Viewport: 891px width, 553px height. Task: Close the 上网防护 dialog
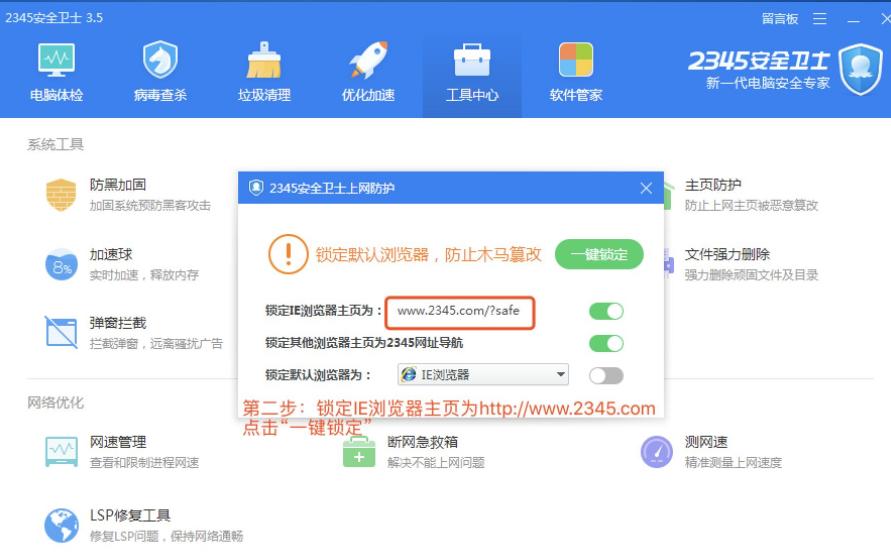tap(646, 188)
